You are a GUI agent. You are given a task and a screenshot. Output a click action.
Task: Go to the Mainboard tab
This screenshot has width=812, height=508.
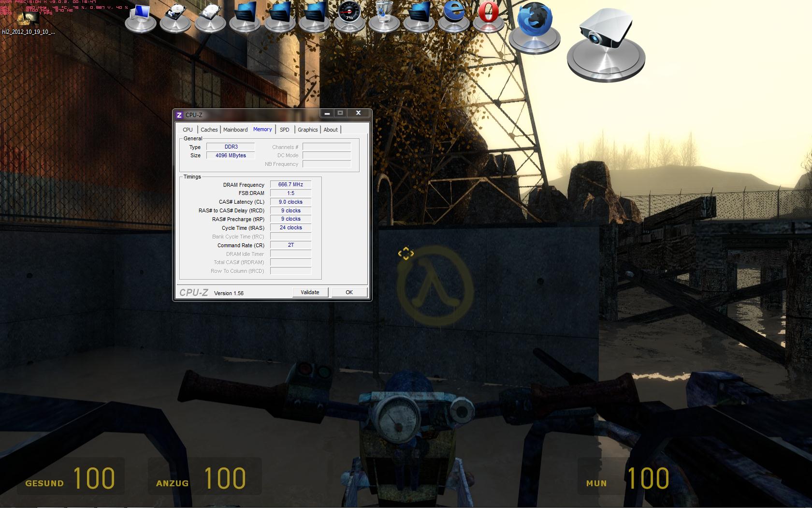point(235,130)
